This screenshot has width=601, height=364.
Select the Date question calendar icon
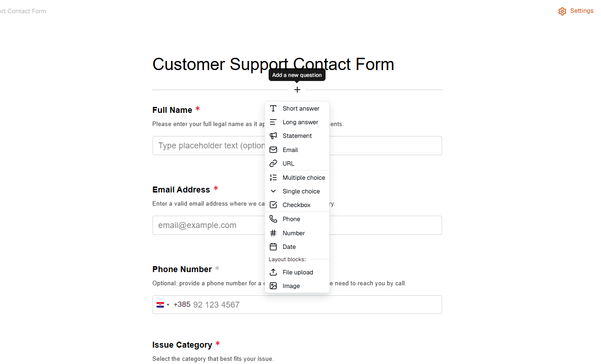(273, 247)
